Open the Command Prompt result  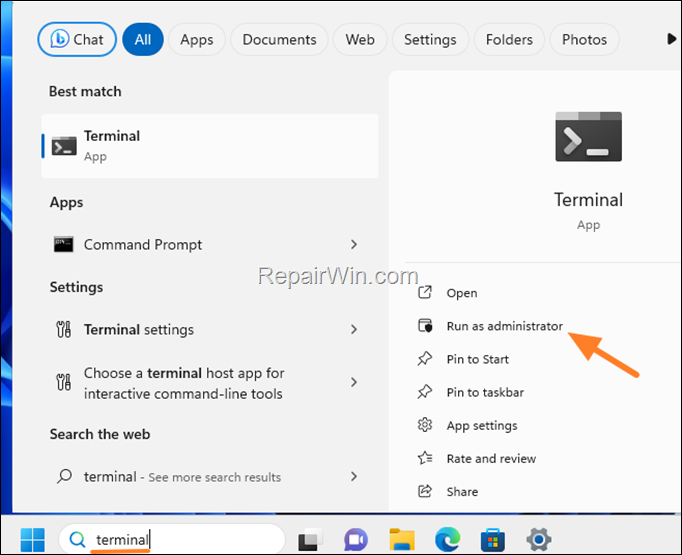coord(210,244)
